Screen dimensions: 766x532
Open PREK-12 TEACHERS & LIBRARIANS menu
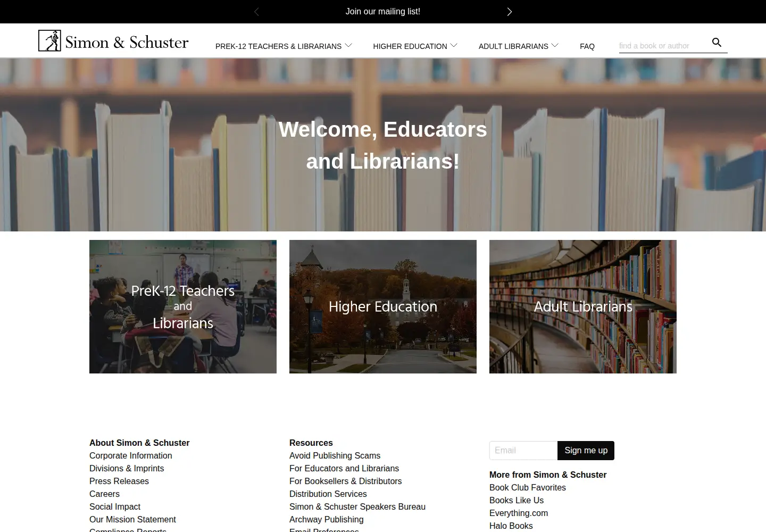(278, 46)
